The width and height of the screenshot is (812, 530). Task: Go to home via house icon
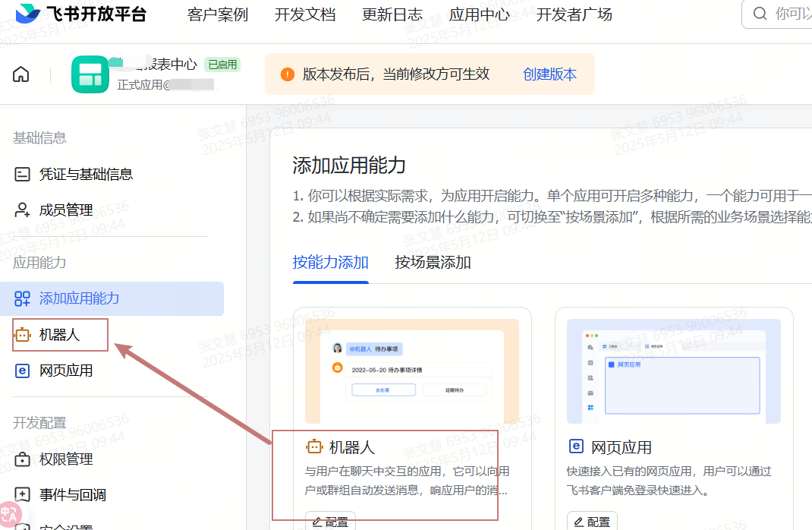(x=20, y=74)
